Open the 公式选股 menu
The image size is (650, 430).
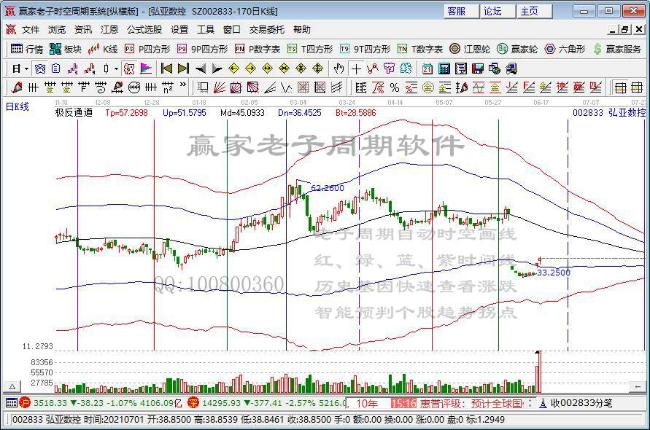[x=144, y=29]
